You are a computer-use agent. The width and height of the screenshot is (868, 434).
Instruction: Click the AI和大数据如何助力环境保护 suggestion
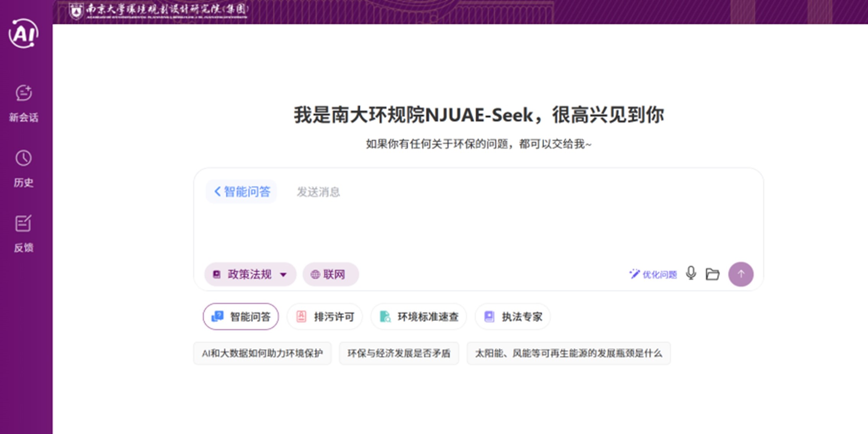coord(263,353)
